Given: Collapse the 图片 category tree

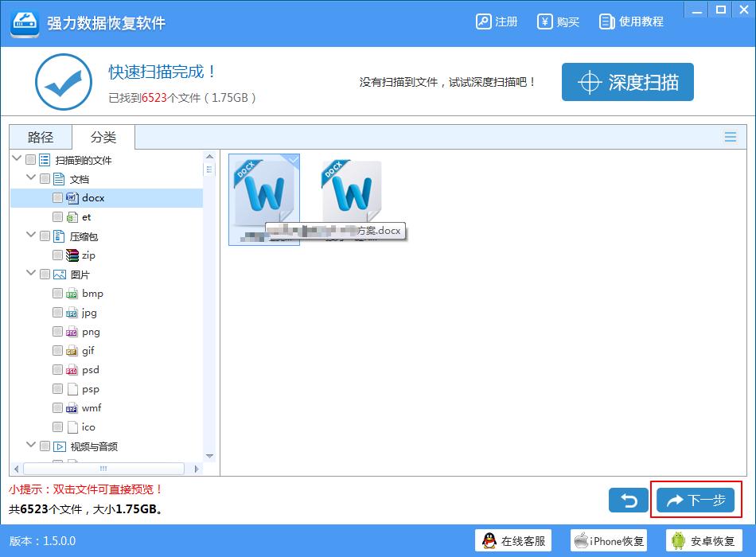Looking at the screenshot, I should [31, 274].
